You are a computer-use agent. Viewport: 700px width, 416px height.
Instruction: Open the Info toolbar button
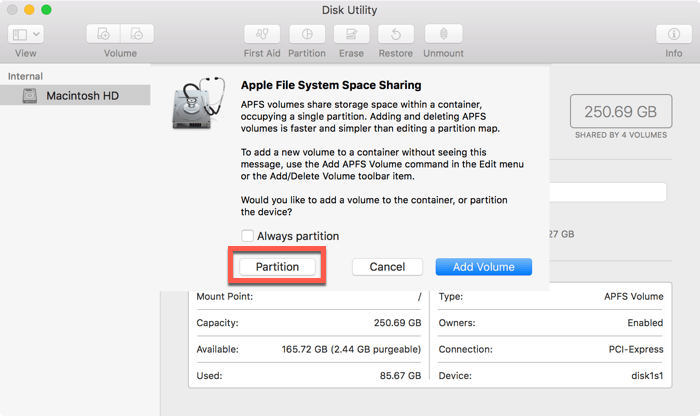674,34
